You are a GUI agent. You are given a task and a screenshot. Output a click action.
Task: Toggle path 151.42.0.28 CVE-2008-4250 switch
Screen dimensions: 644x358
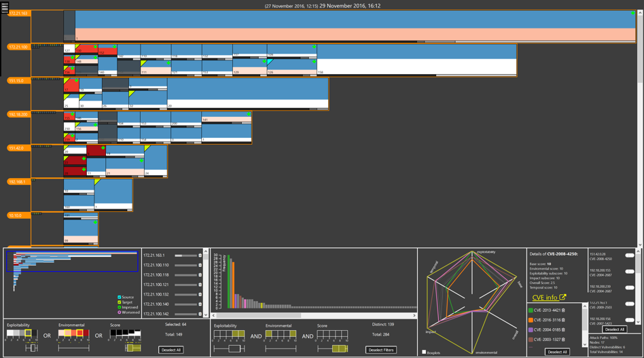tap(629, 255)
